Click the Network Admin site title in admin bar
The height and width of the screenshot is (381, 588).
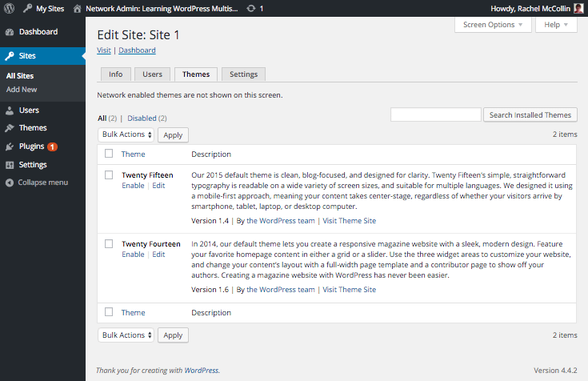click(x=162, y=8)
